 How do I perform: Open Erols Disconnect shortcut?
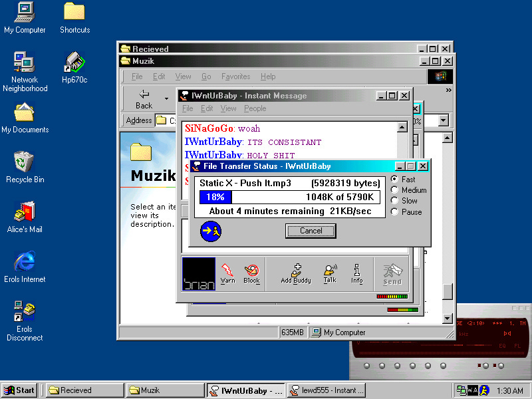point(25,321)
